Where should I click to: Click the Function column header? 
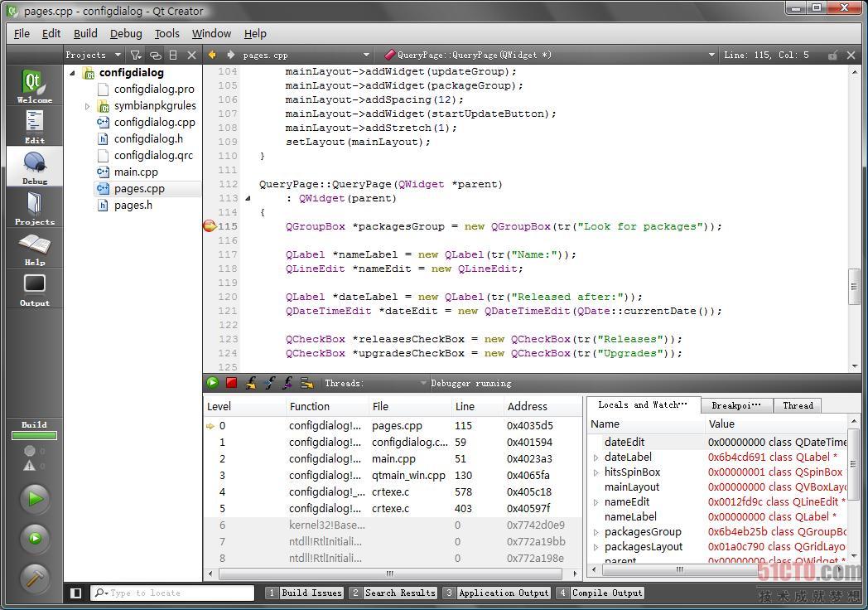click(327, 406)
